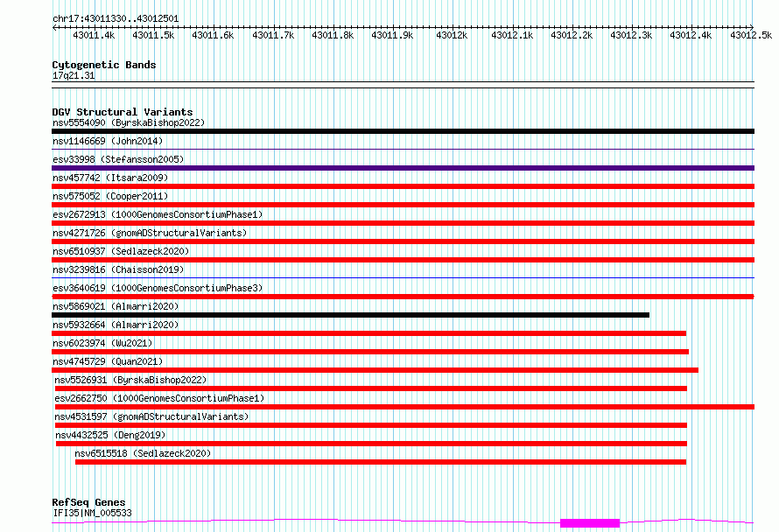Open variant nsv5869021 (Almarri2020) label
Screen dimensions: 779x532
116,306
